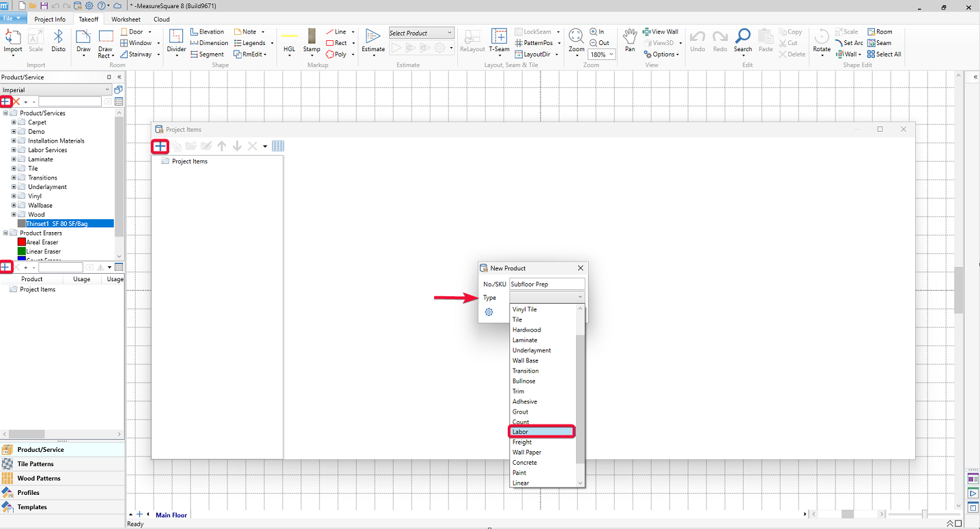Choose the Draw Rect tool
The width and height of the screenshot is (980, 529).
[106, 44]
